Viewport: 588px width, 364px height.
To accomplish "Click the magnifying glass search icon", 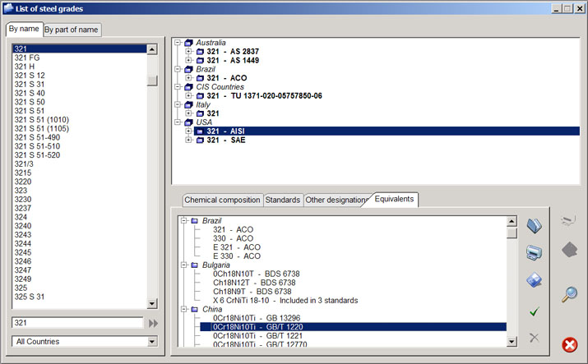I will [x=569, y=295].
